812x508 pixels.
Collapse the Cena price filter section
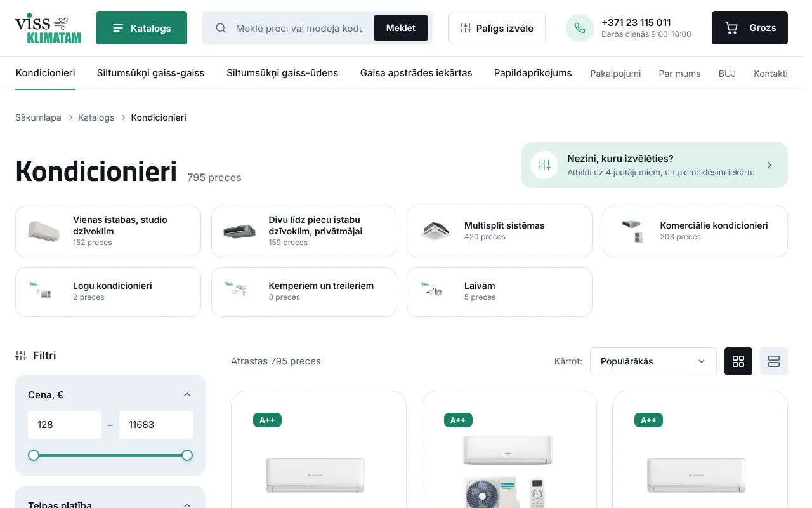pos(187,395)
